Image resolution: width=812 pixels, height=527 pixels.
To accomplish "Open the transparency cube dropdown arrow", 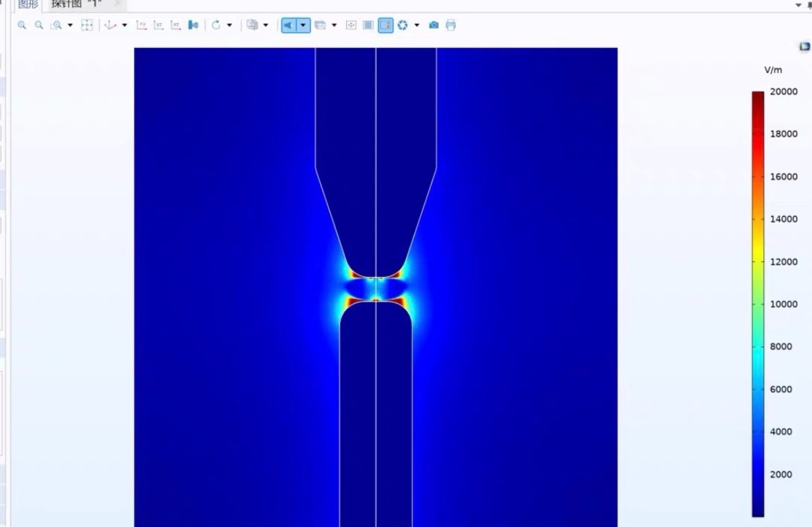I will pyautogui.click(x=266, y=25).
